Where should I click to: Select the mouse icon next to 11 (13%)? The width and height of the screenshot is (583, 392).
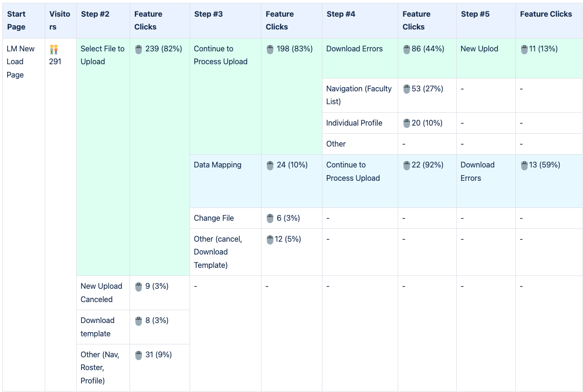(524, 49)
